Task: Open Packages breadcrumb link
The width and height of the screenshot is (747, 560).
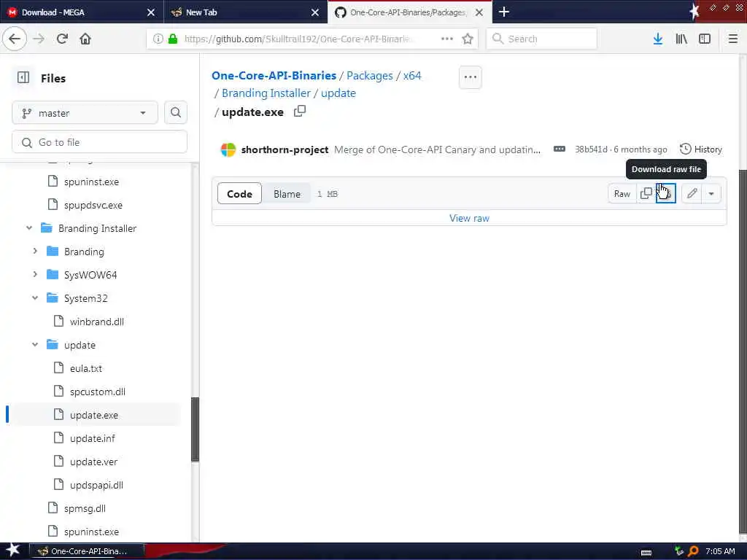Action: 370,75
